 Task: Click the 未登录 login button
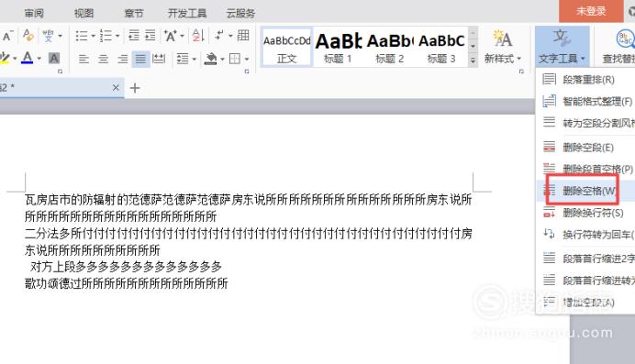tap(591, 11)
